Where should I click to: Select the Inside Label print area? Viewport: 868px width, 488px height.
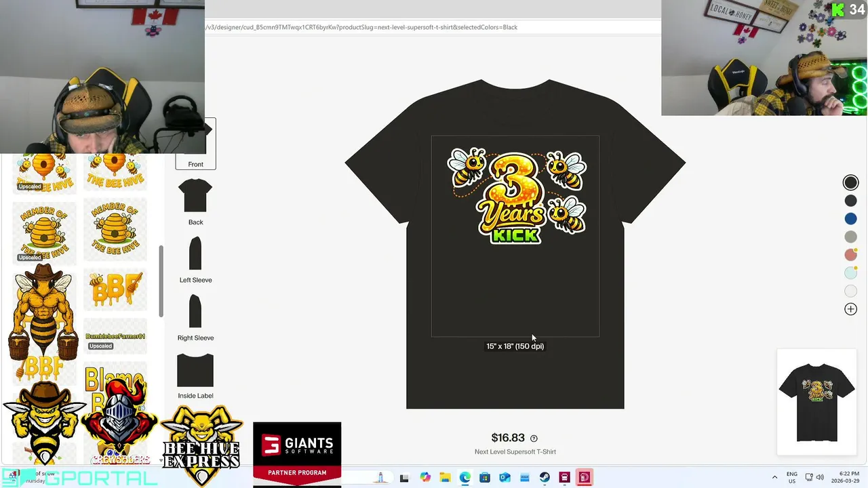pyautogui.click(x=195, y=375)
